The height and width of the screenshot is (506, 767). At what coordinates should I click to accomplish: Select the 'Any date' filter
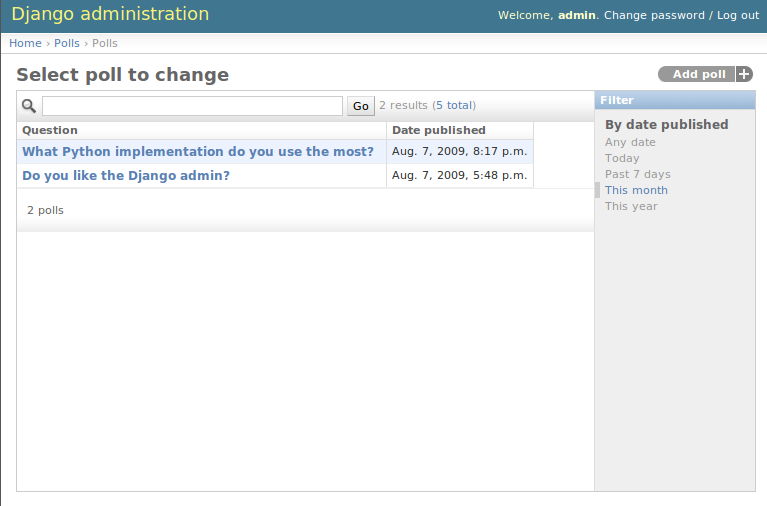630,142
